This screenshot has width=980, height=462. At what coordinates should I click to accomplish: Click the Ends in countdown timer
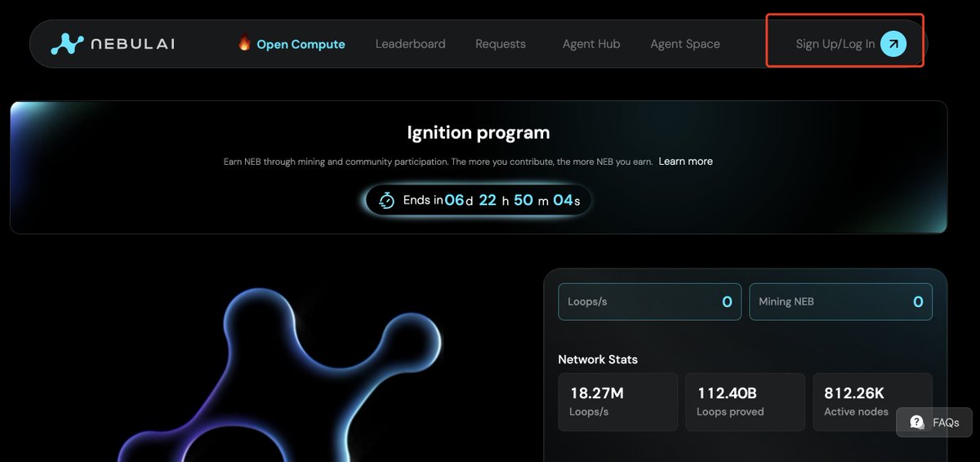(x=479, y=200)
